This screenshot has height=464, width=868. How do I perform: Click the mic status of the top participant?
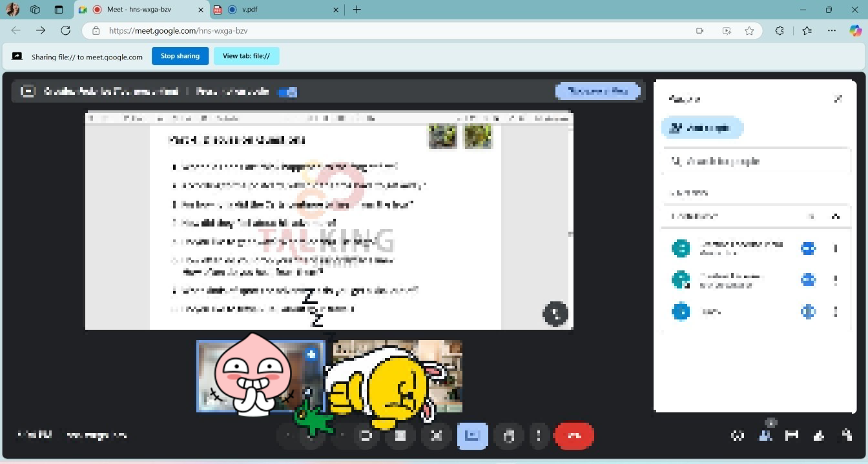coord(808,248)
